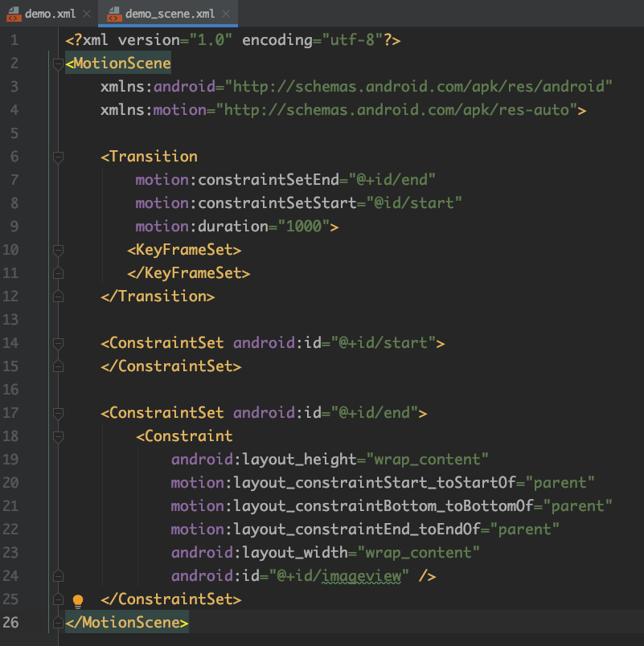
Task: Fold the Constraint element at line 18
Action: [x=58, y=435]
